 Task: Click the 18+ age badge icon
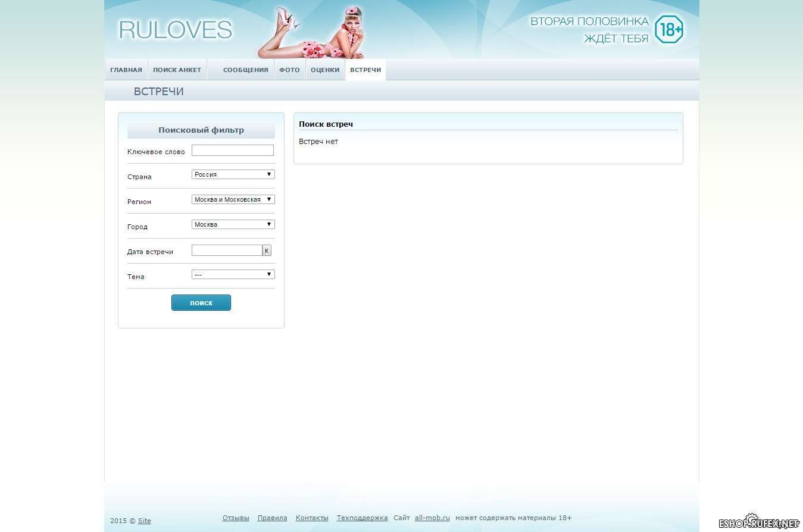(x=668, y=30)
